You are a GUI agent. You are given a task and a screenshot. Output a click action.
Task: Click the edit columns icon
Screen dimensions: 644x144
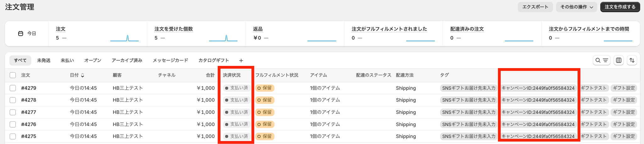click(x=619, y=60)
